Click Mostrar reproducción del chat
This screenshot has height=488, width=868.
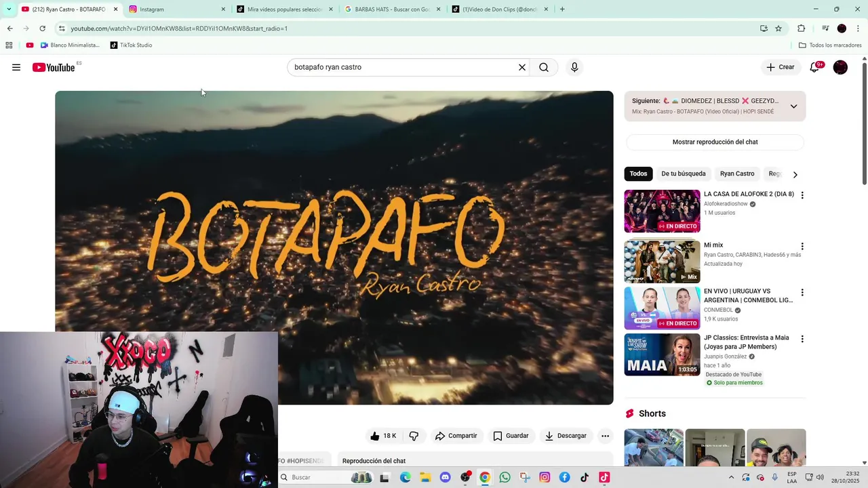tap(715, 142)
